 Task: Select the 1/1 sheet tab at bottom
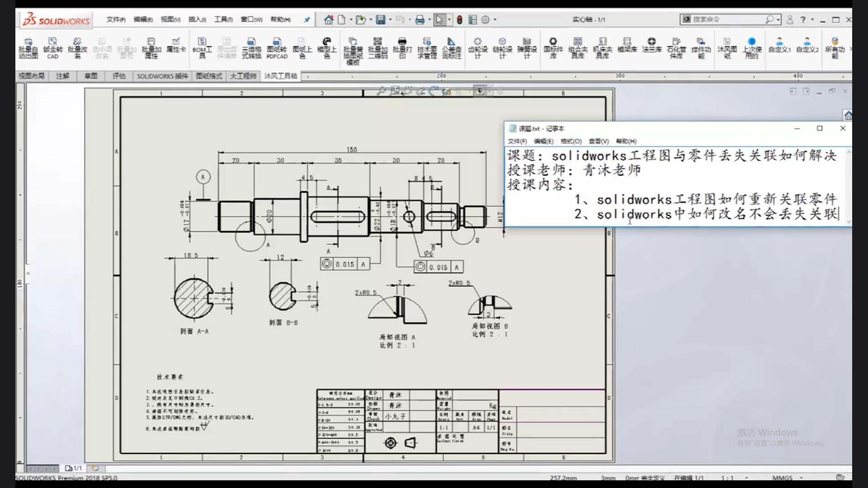[74, 468]
